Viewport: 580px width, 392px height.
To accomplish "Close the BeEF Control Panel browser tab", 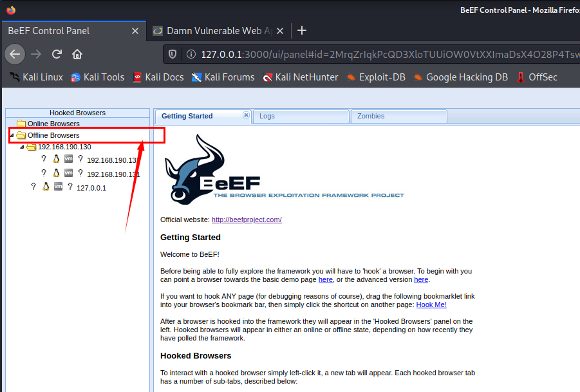I will 135,31.
